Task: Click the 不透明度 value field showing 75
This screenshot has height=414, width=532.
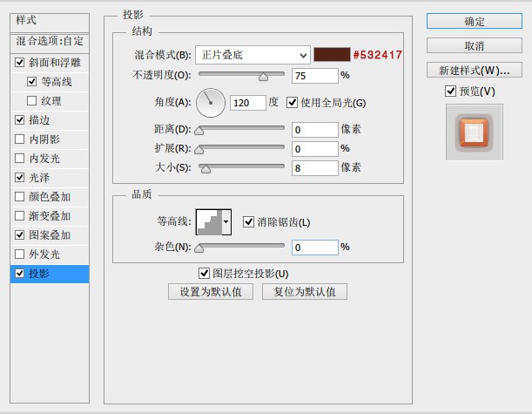Action: pos(315,76)
